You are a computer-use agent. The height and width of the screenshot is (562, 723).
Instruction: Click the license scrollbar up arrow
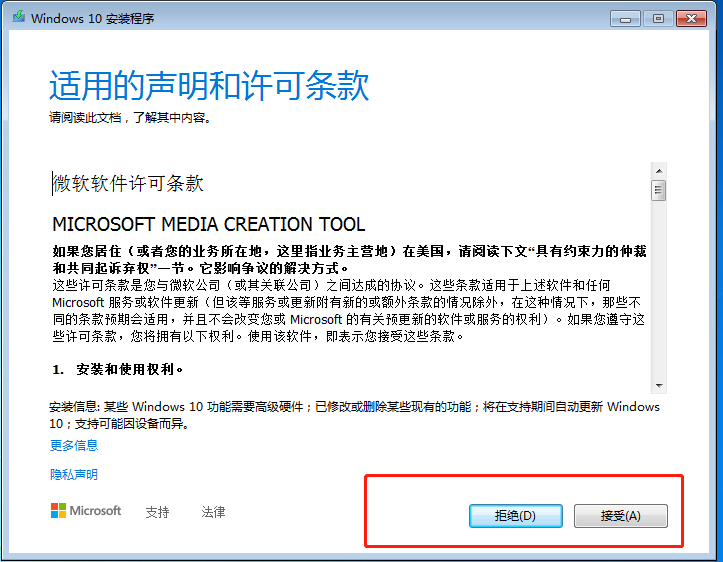tap(659, 171)
